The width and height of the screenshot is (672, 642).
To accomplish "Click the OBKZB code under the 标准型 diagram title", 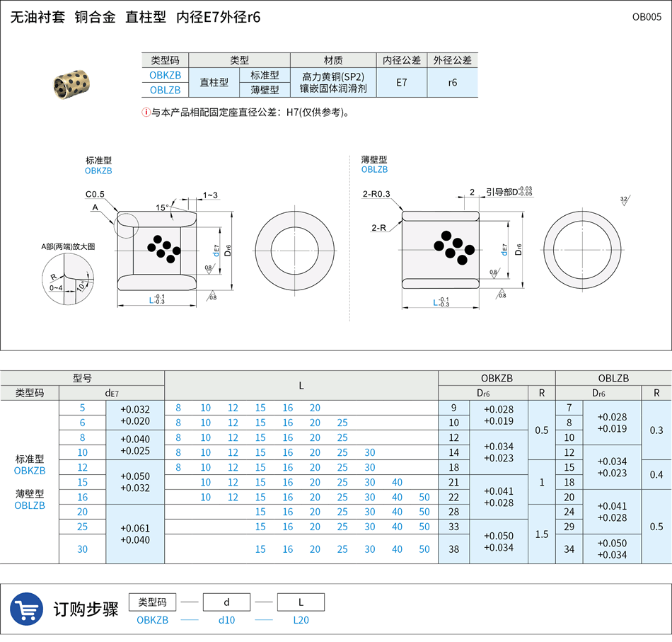I will pyautogui.click(x=98, y=171).
